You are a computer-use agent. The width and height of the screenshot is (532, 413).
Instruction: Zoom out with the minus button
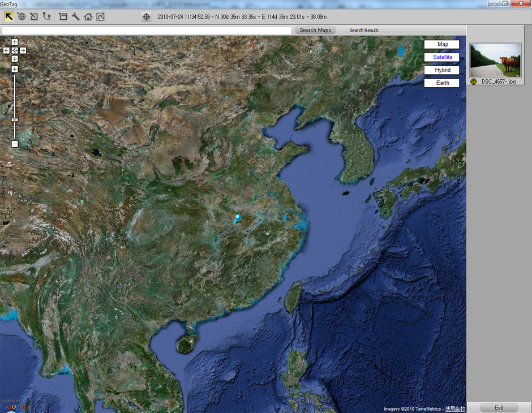pyautogui.click(x=15, y=144)
